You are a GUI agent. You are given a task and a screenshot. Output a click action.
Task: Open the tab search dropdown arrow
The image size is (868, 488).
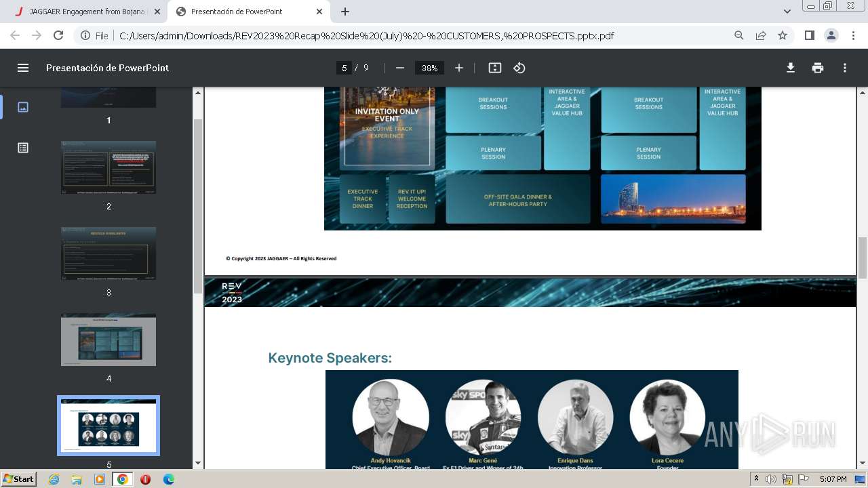pos(787,12)
